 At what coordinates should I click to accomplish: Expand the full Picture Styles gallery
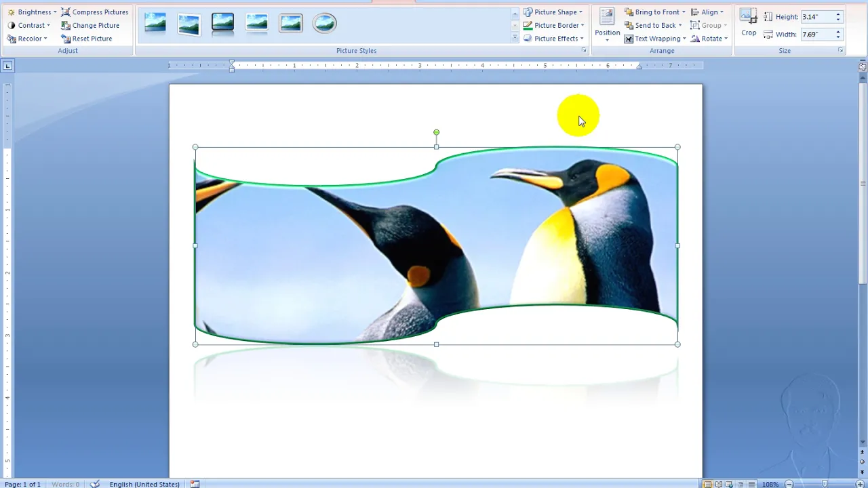[x=515, y=39]
